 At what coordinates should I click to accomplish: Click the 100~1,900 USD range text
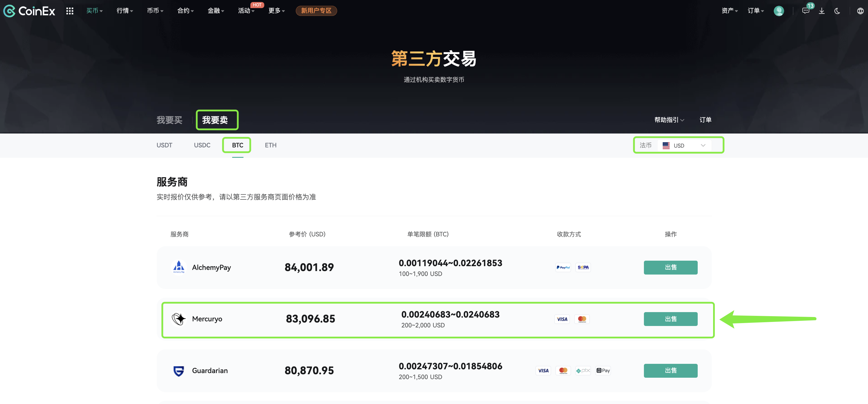point(420,274)
